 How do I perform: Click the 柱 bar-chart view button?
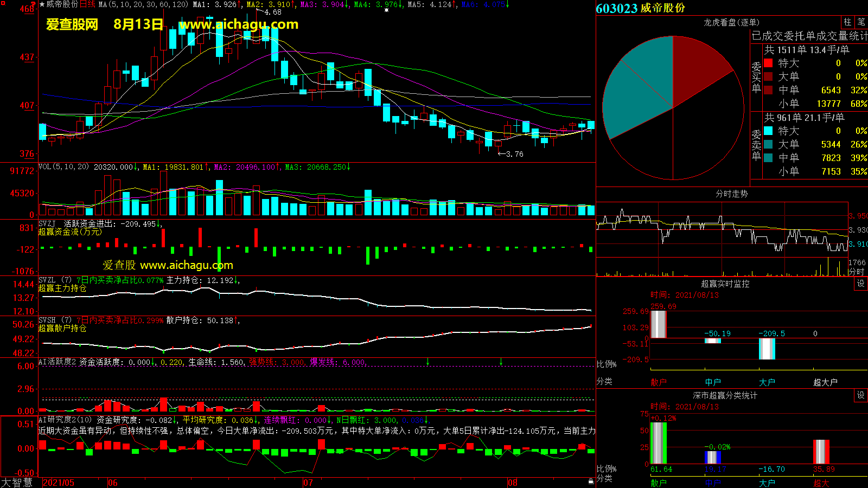point(847,22)
